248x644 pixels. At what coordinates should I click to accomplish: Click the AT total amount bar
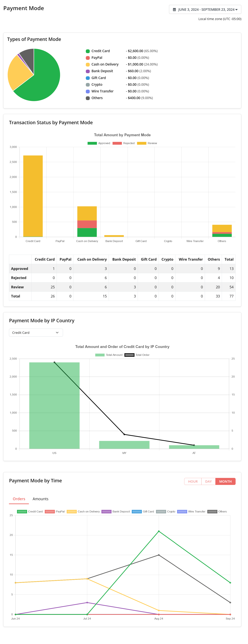point(194,447)
